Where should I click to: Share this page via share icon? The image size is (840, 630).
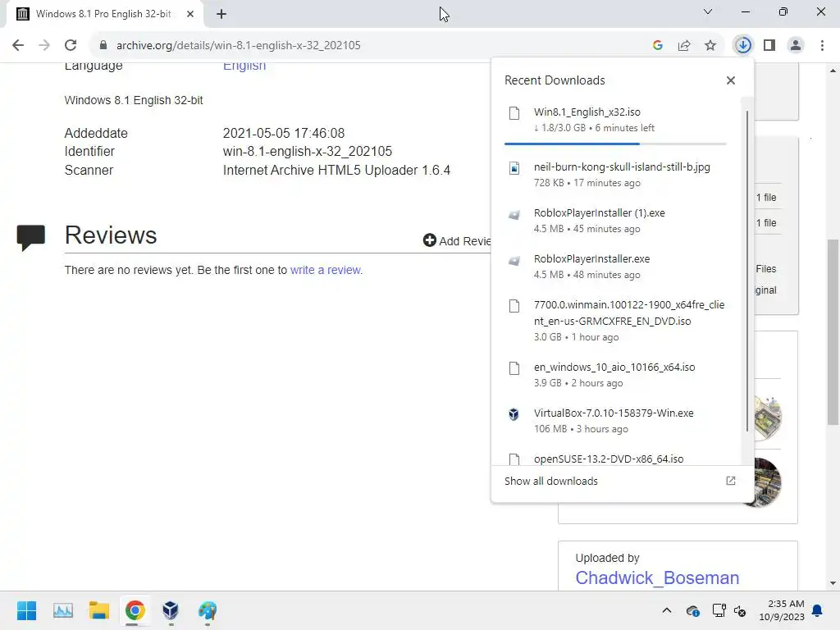[x=684, y=46]
